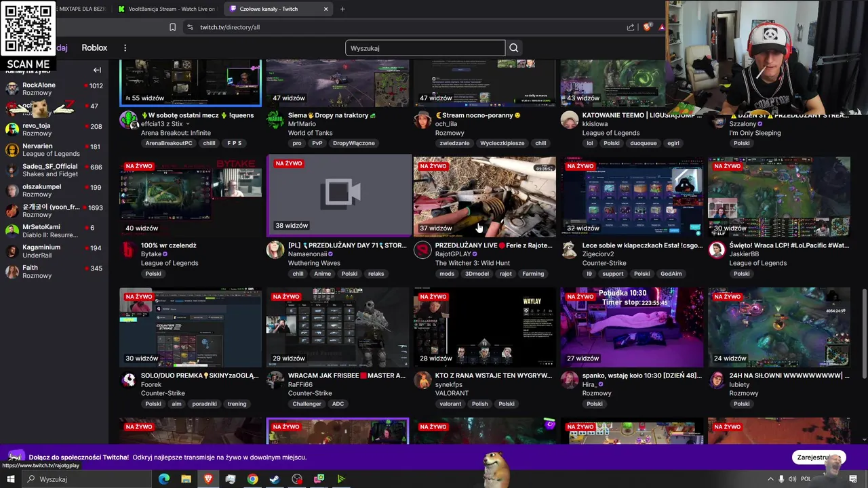This screenshot has height=488, width=868.
Task: Open Sadeg_SF_Official channel in sidebar
Action: (54, 170)
